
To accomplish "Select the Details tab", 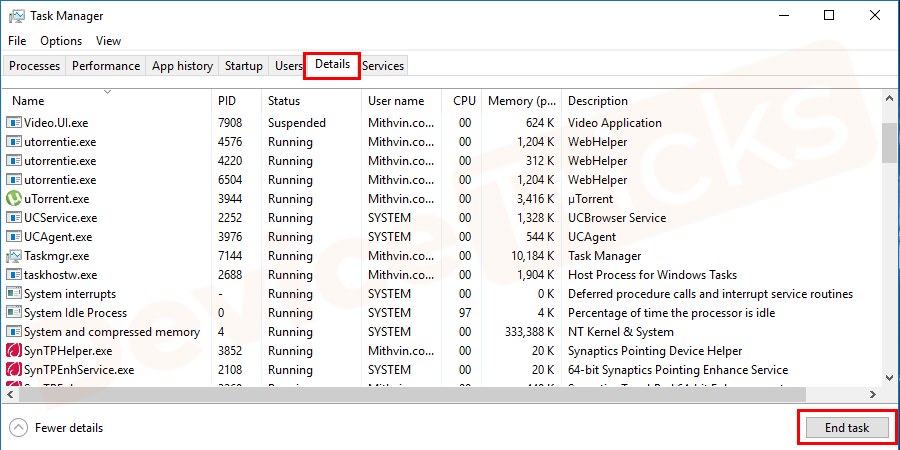I will [x=333, y=65].
